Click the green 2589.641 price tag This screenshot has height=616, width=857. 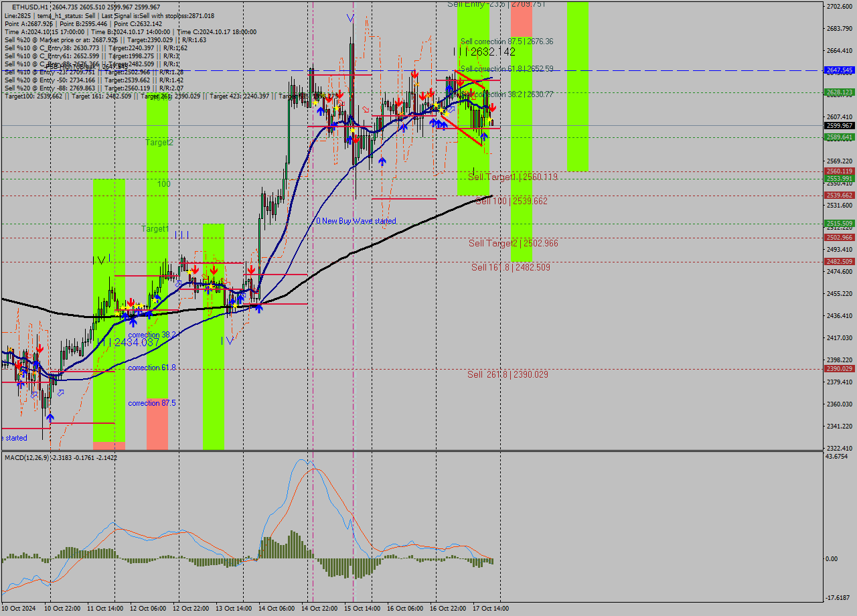click(x=840, y=137)
